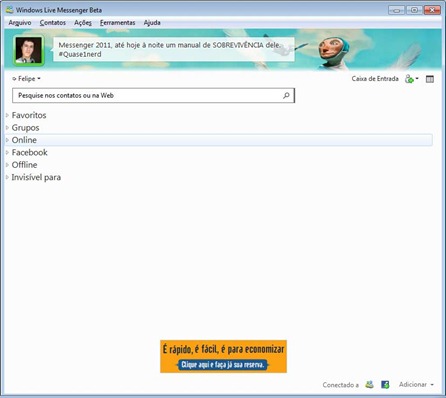Select the Invisível para label

(36, 177)
